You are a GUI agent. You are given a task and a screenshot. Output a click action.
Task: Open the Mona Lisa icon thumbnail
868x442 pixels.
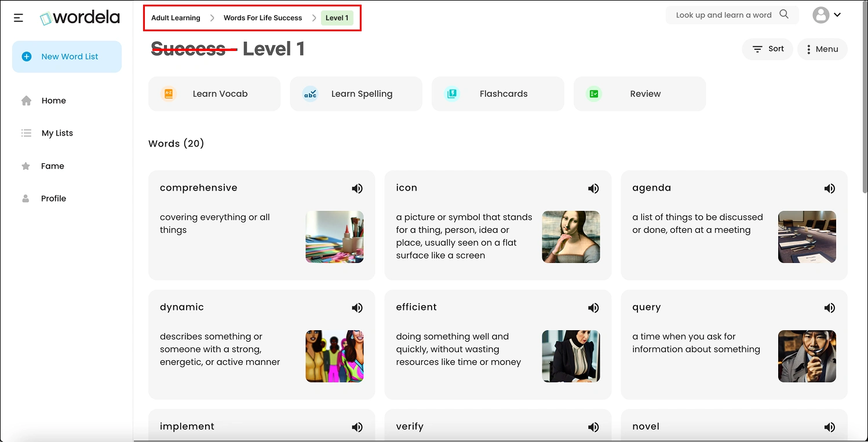coord(571,237)
